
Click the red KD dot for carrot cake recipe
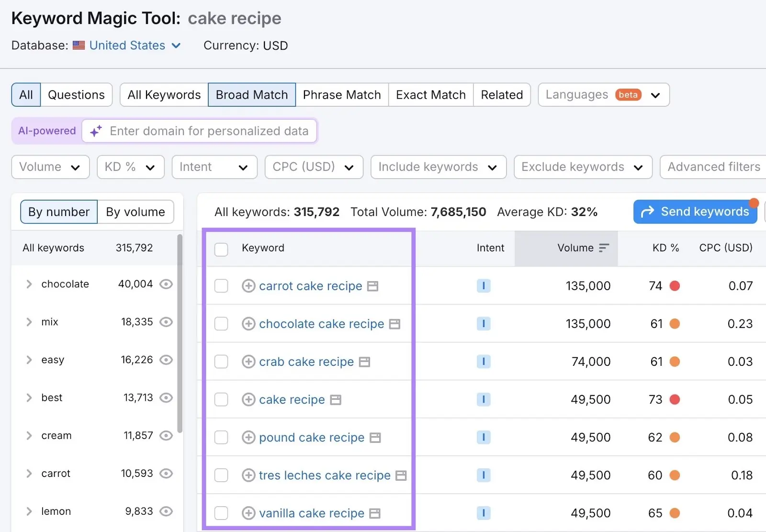click(675, 286)
